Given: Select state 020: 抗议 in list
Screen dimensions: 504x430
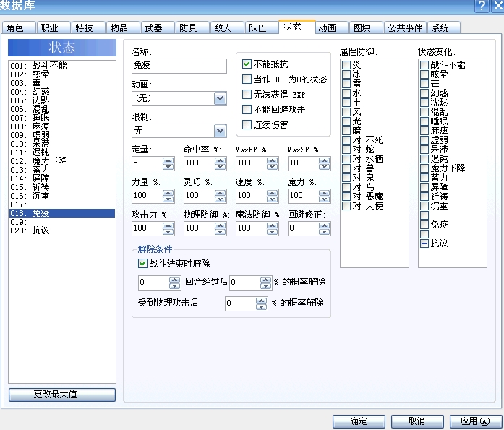Looking at the screenshot, I should (x=62, y=231).
